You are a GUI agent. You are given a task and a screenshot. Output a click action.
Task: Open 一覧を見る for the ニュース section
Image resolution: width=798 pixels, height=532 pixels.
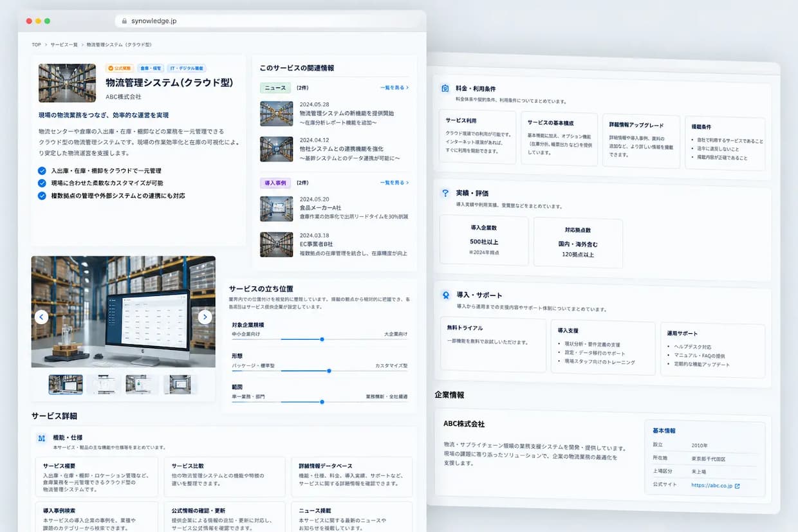point(394,87)
